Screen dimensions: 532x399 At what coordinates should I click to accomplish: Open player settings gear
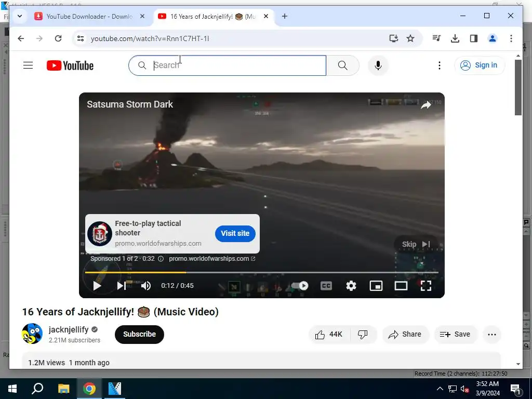[351, 286]
